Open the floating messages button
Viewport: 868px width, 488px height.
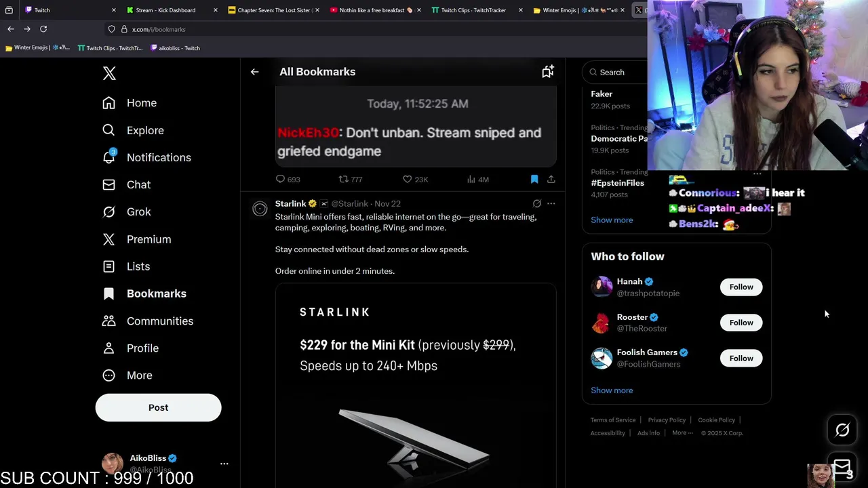(x=842, y=466)
